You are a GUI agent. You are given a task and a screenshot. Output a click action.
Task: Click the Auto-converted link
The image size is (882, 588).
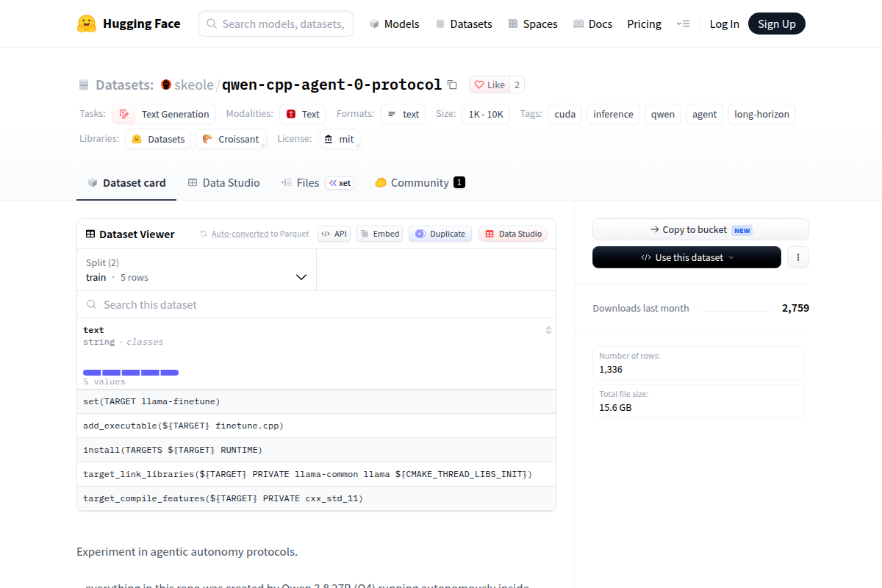240,234
